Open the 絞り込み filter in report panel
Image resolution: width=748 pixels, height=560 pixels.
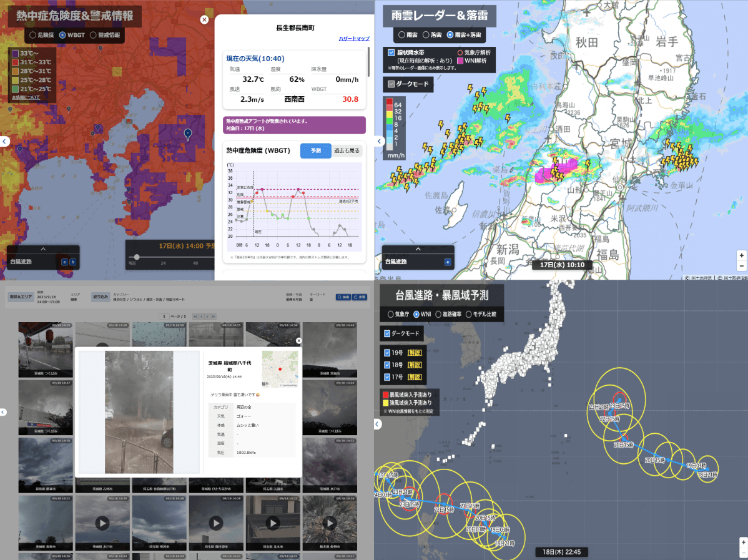(100, 297)
